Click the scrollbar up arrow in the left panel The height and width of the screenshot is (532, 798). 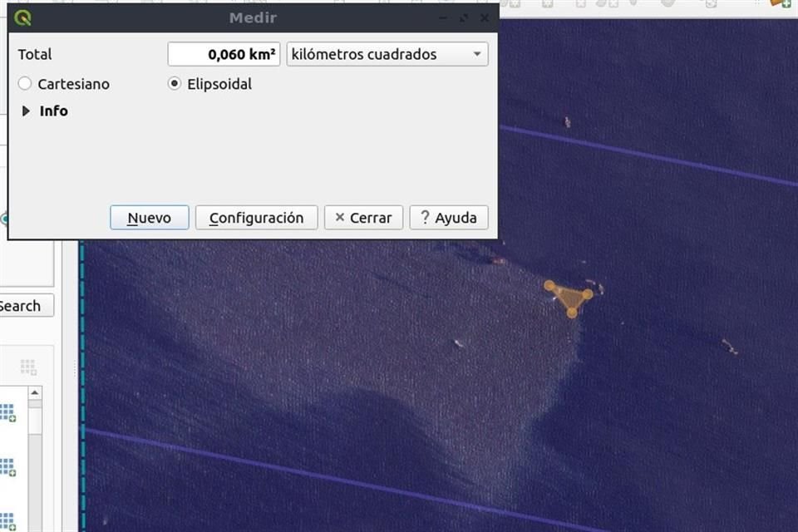point(35,392)
